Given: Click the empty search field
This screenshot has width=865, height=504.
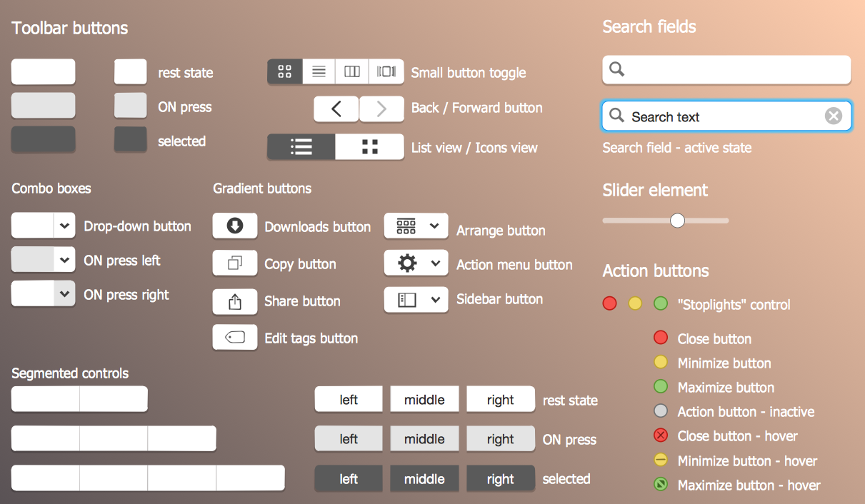Looking at the screenshot, I should [726, 70].
